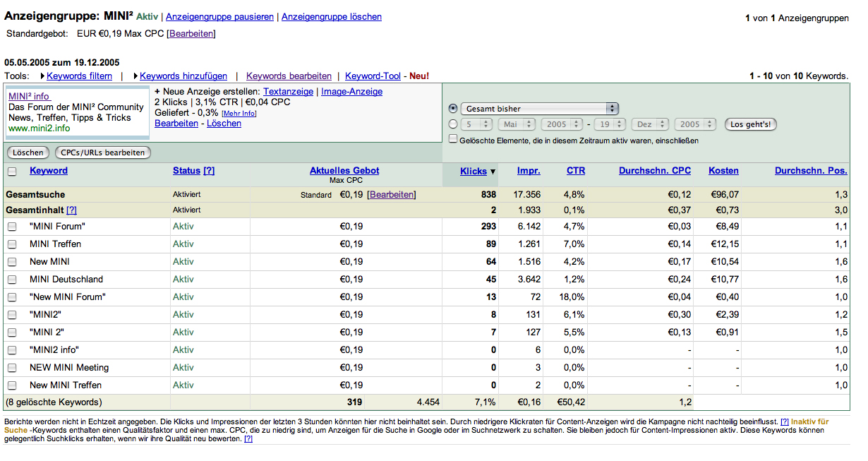Click Bearbeiten link next to Max CPC

191,33
